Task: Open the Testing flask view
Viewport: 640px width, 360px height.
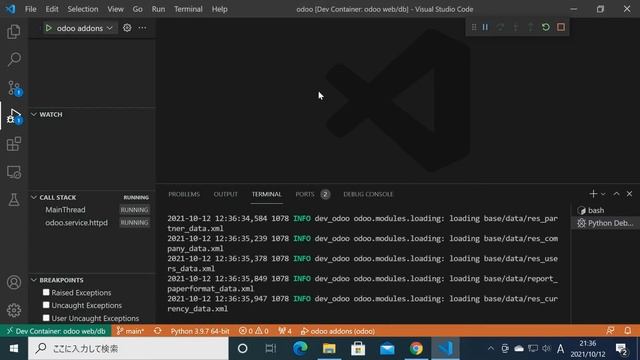Action: coord(14,200)
